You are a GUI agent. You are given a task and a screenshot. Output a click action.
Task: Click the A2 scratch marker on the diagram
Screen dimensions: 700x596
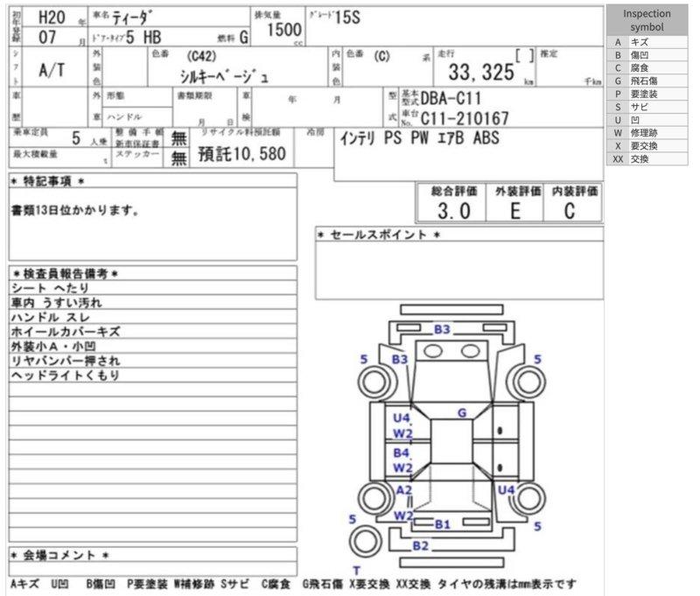point(403,490)
